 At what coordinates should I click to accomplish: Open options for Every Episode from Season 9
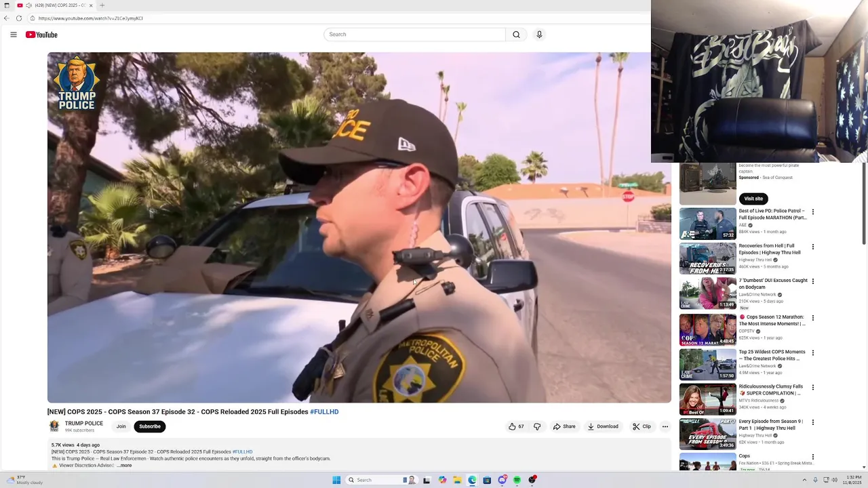[x=813, y=422]
